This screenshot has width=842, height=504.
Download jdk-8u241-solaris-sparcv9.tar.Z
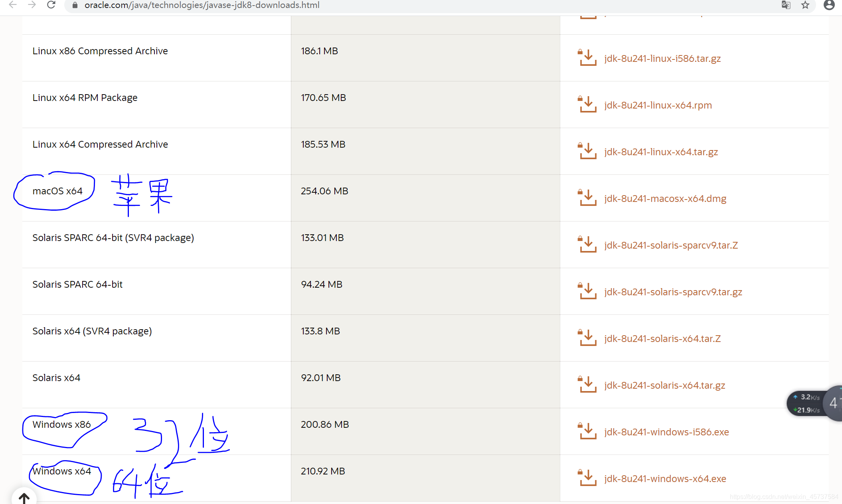[671, 245]
